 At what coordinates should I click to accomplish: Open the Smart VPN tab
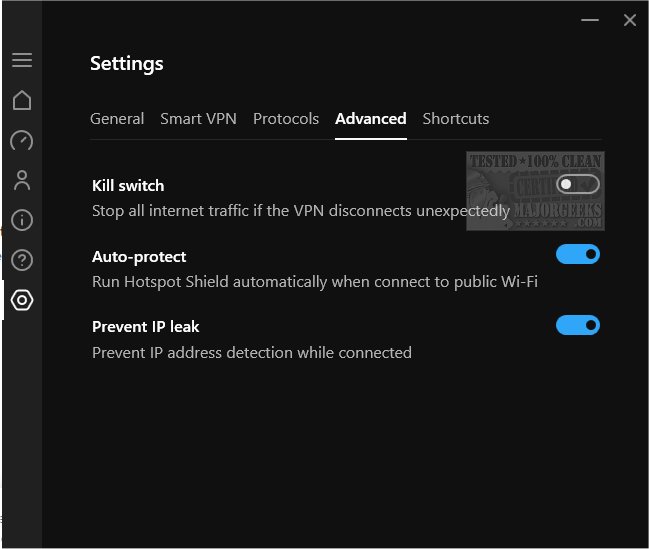pyautogui.click(x=198, y=119)
